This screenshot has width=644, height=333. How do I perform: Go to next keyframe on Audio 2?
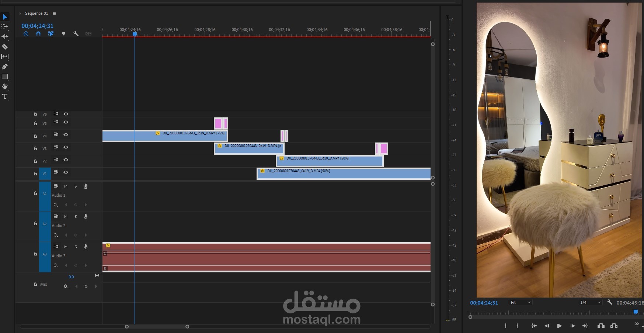86,235
